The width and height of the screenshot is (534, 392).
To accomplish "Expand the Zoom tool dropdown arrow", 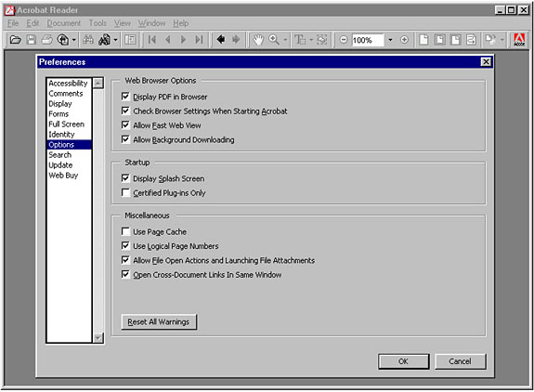I will click(x=285, y=40).
